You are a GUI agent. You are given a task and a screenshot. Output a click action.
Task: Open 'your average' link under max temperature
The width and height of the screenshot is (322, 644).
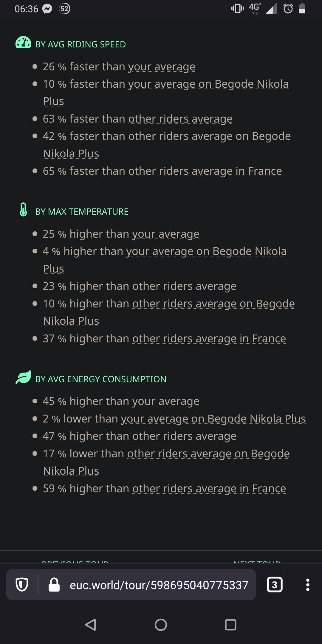[166, 234]
